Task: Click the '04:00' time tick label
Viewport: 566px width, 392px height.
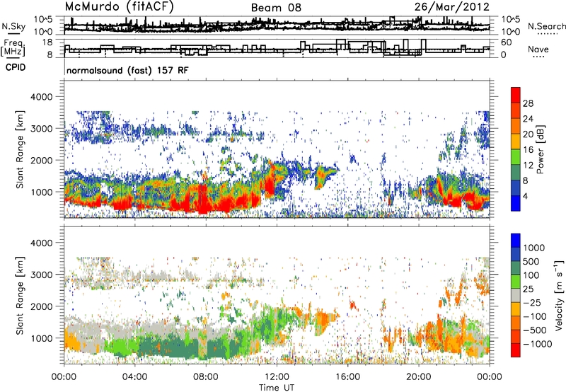Action: tap(134, 377)
